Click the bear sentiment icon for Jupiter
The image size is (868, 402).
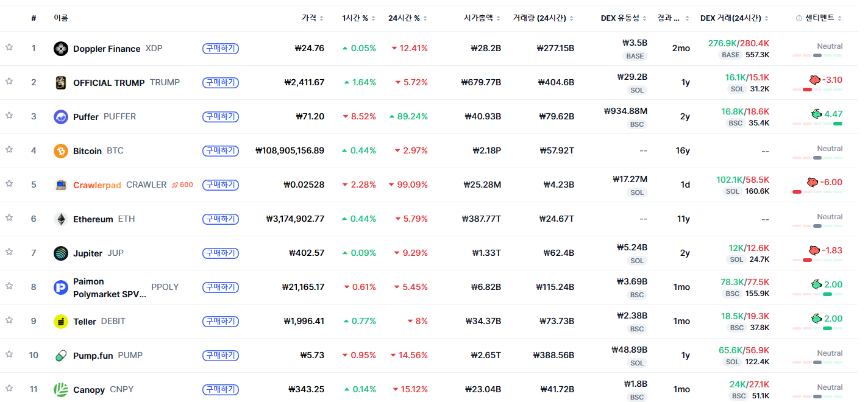(x=814, y=250)
